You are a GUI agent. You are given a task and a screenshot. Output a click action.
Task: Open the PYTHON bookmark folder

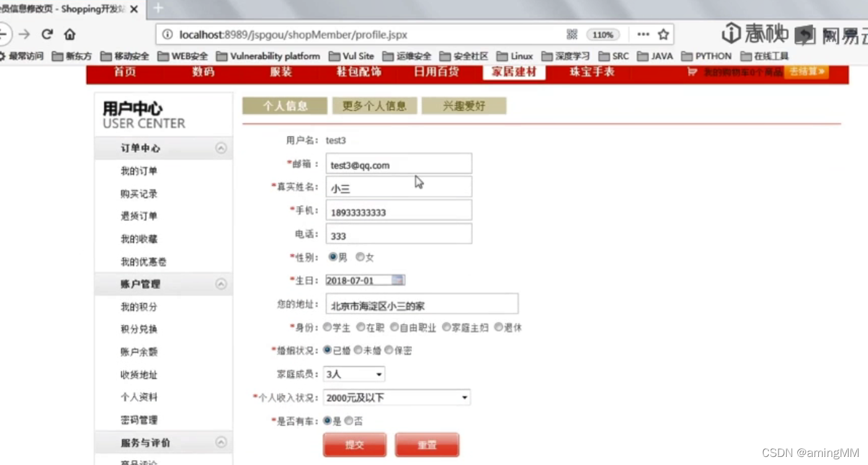point(707,56)
